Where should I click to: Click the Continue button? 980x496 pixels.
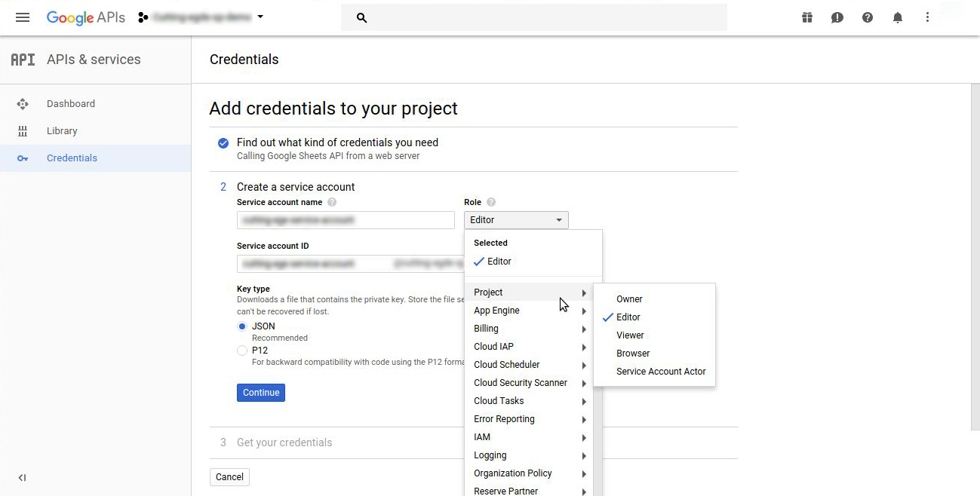tap(261, 393)
